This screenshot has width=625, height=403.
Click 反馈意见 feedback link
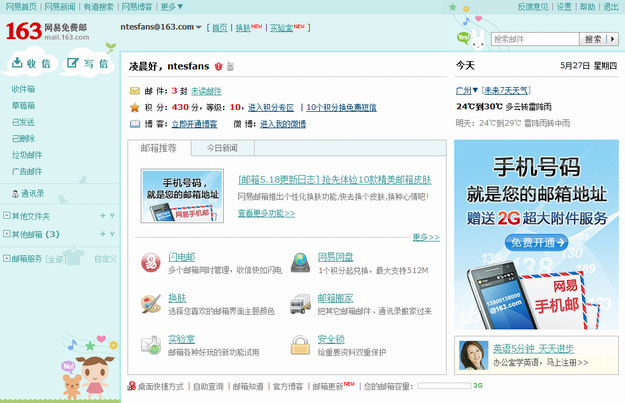[x=533, y=7]
